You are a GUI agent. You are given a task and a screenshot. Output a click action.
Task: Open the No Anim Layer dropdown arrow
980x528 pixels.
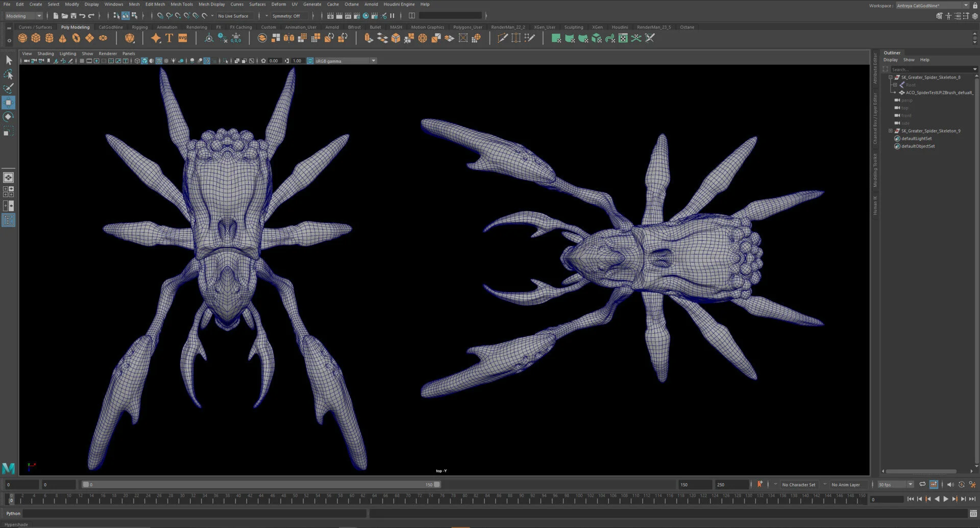pos(825,485)
